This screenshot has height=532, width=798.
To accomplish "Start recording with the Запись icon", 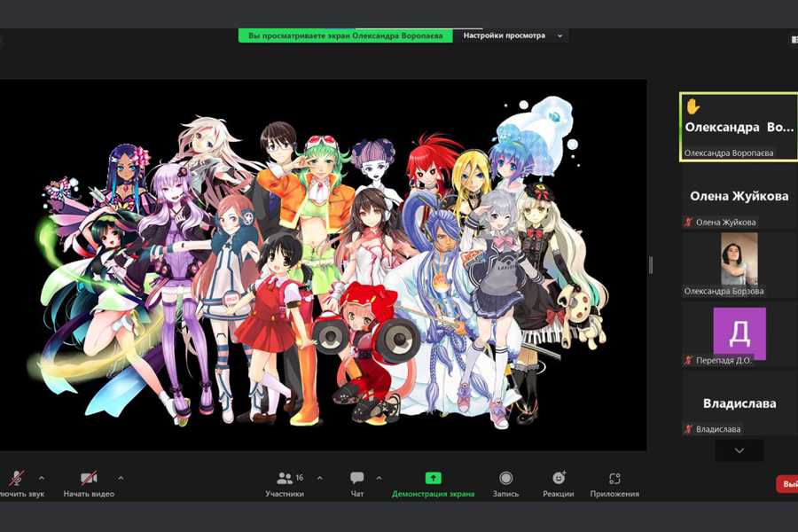I will click(x=505, y=479).
